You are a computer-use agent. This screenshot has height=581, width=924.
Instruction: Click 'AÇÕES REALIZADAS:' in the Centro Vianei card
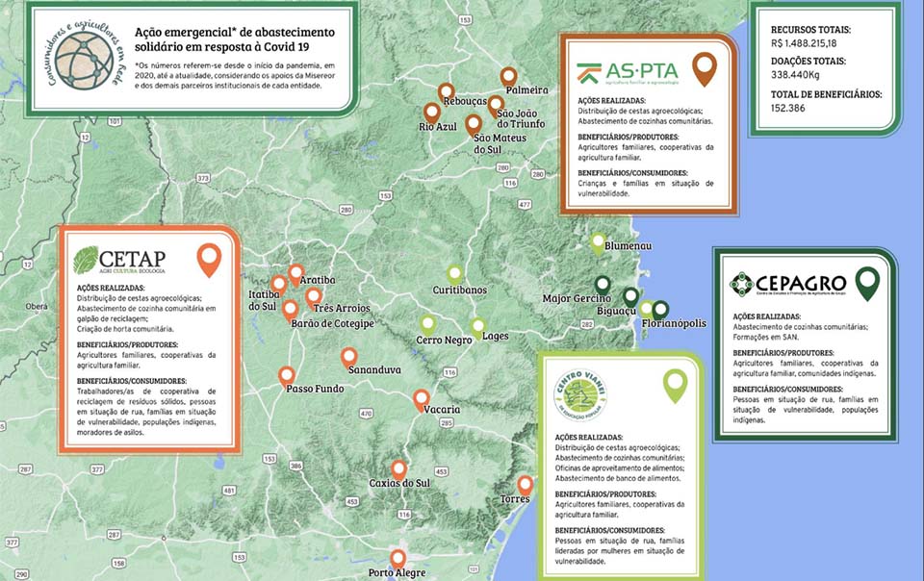click(x=589, y=438)
